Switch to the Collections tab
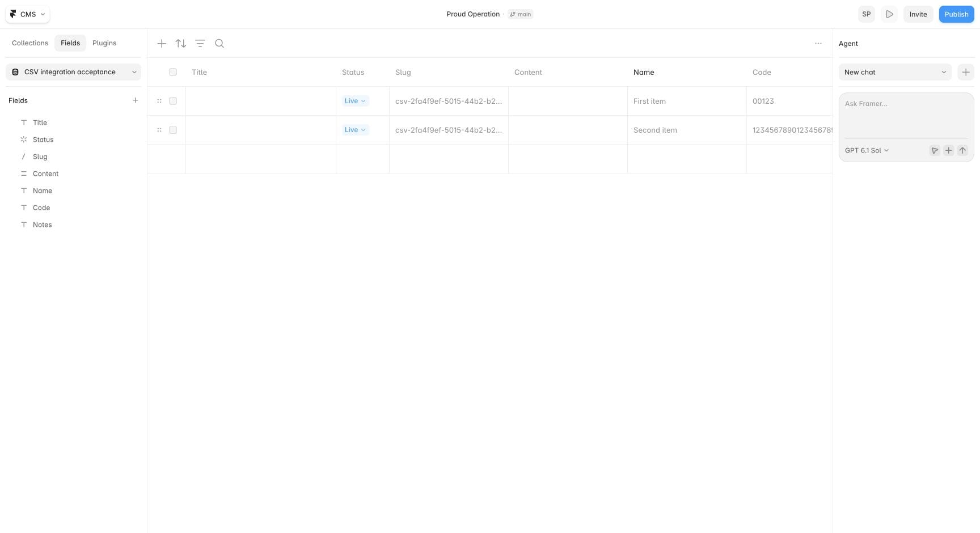Screen dimensions: 980x533 (30, 43)
